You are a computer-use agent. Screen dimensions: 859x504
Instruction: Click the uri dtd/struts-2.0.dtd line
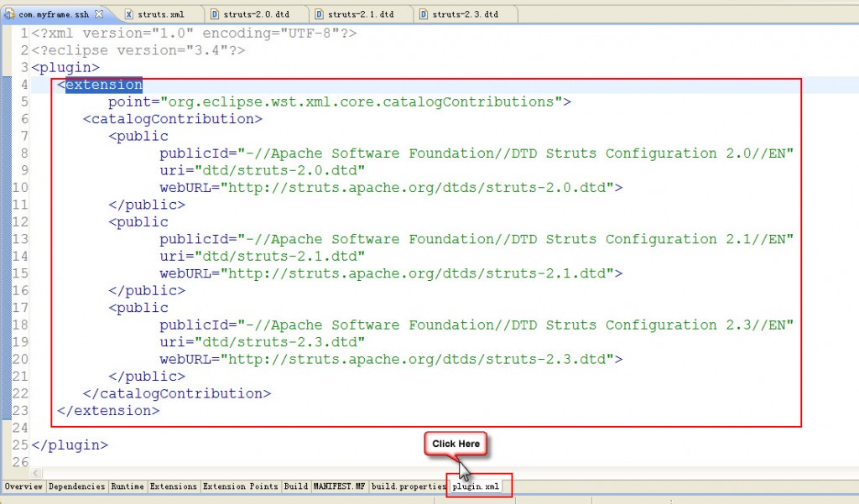(263, 170)
